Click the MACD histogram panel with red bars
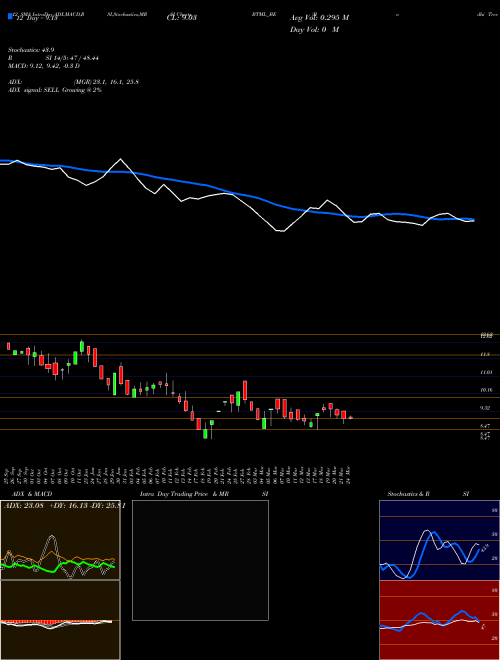Image resolution: width=500 pixels, height=660 pixels. point(60,620)
